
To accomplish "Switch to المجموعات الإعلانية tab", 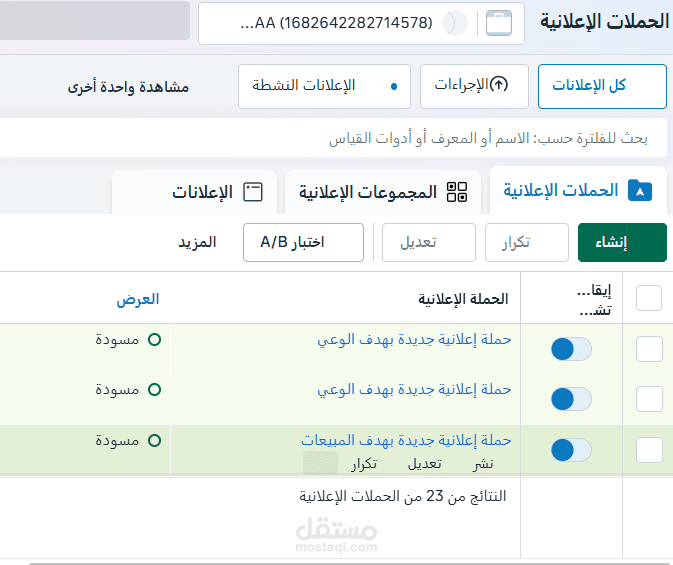I will [383, 191].
